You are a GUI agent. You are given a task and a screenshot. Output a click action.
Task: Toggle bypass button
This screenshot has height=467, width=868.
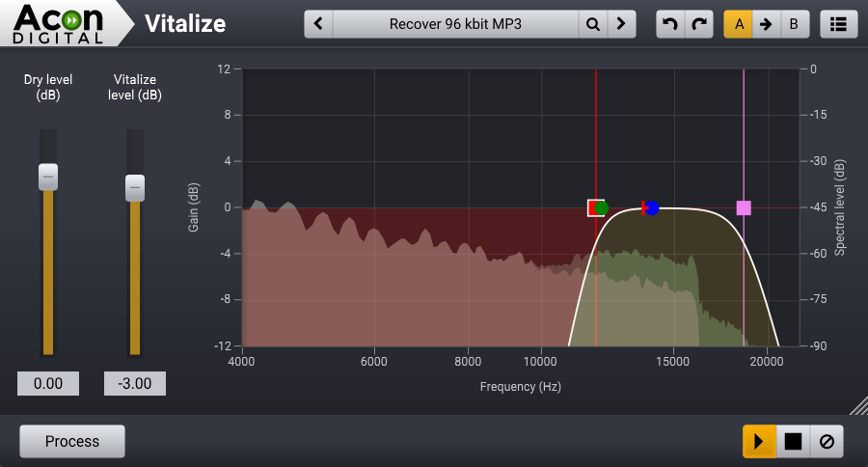[827, 442]
